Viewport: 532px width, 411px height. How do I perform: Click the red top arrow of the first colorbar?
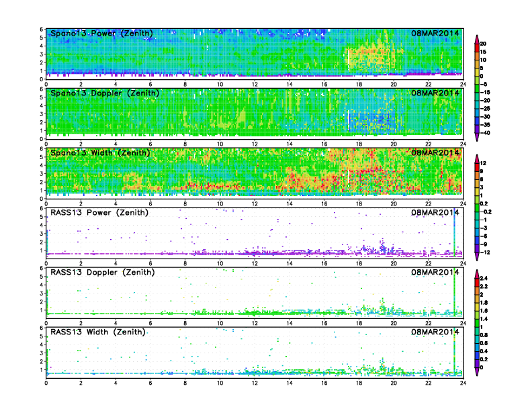pos(477,39)
